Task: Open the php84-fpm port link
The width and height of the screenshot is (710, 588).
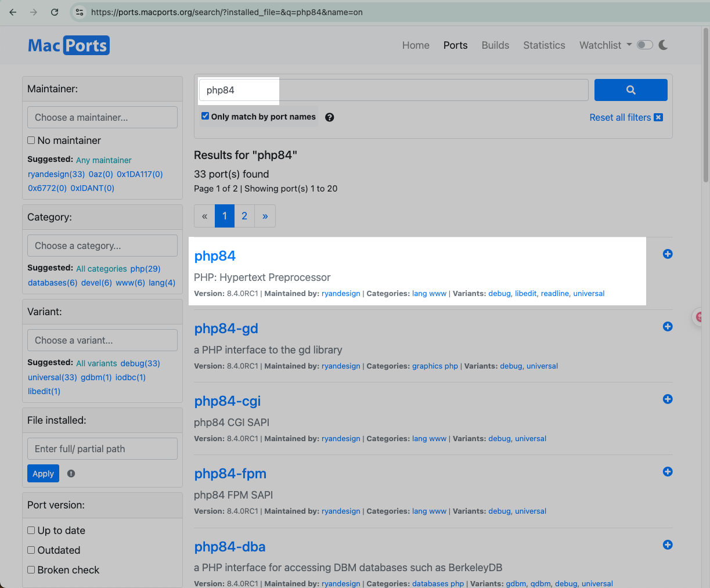Action: coord(230,474)
